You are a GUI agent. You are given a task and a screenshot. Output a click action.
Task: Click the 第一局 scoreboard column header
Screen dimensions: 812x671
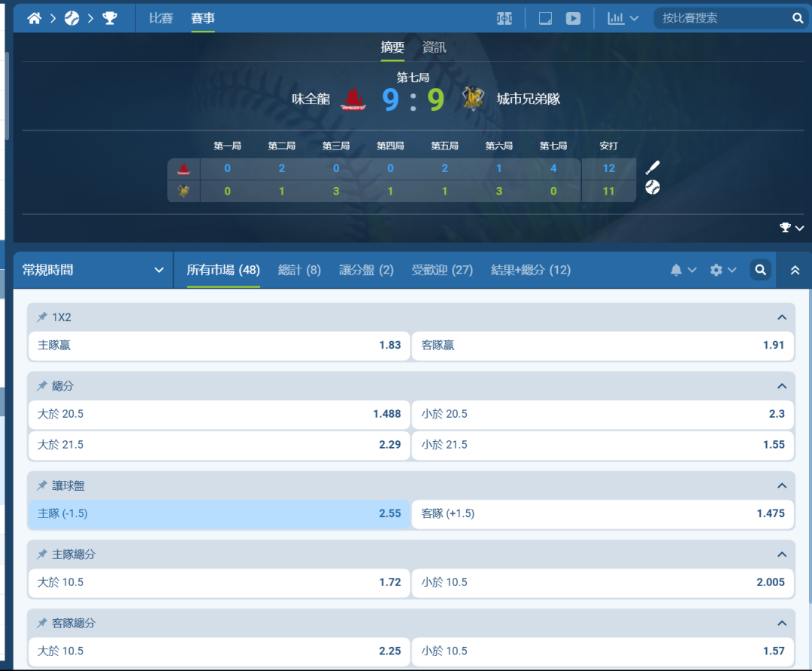click(227, 146)
